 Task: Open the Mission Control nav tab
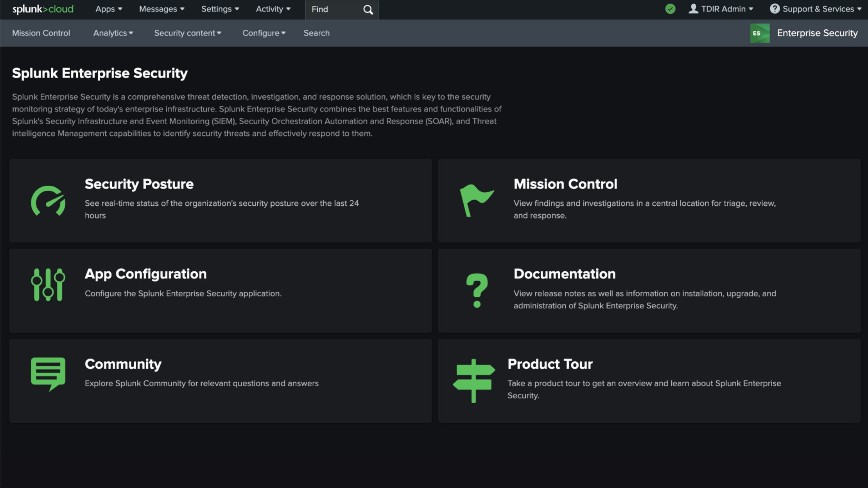point(41,33)
